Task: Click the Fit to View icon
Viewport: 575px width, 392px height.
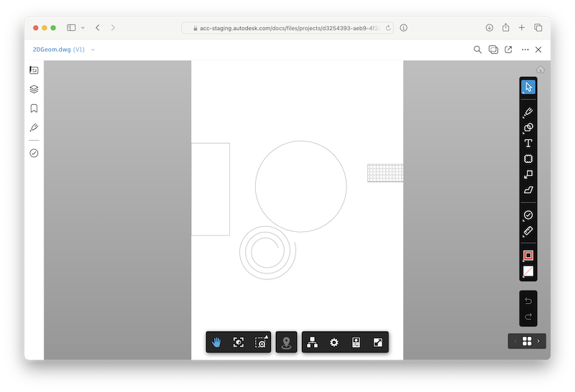Action: pos(239,342)
